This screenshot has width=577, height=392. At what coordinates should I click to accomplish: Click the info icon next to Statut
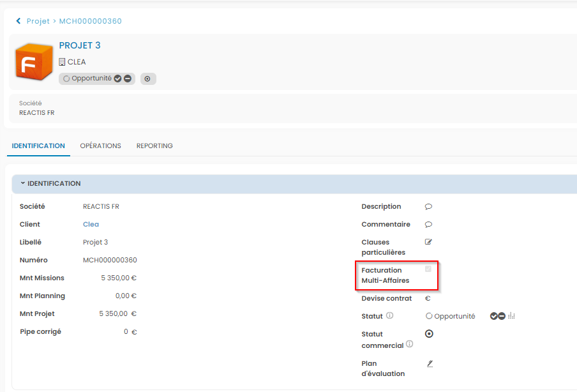click(x=390, y=316)
